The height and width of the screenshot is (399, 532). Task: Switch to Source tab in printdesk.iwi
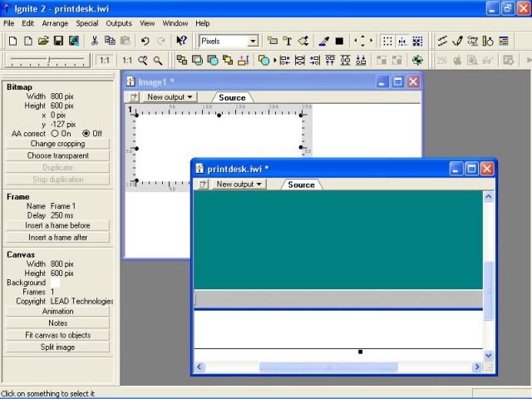(x=301, y=185)
